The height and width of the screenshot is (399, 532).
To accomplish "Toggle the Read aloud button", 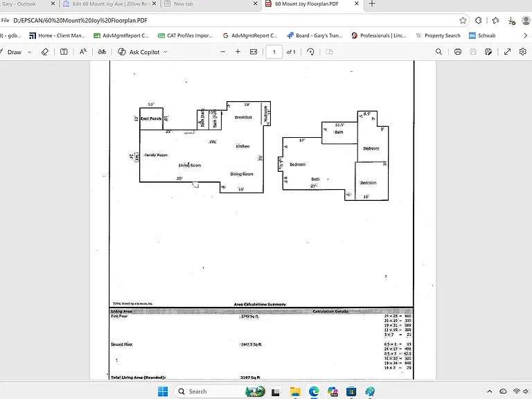I will pos(83,52).
